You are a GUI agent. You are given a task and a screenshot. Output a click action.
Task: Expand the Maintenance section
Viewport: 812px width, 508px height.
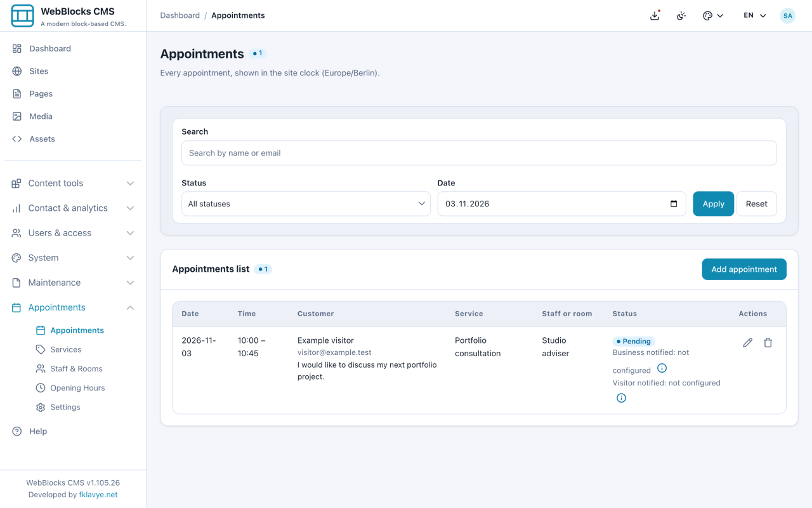coord(73,282)
